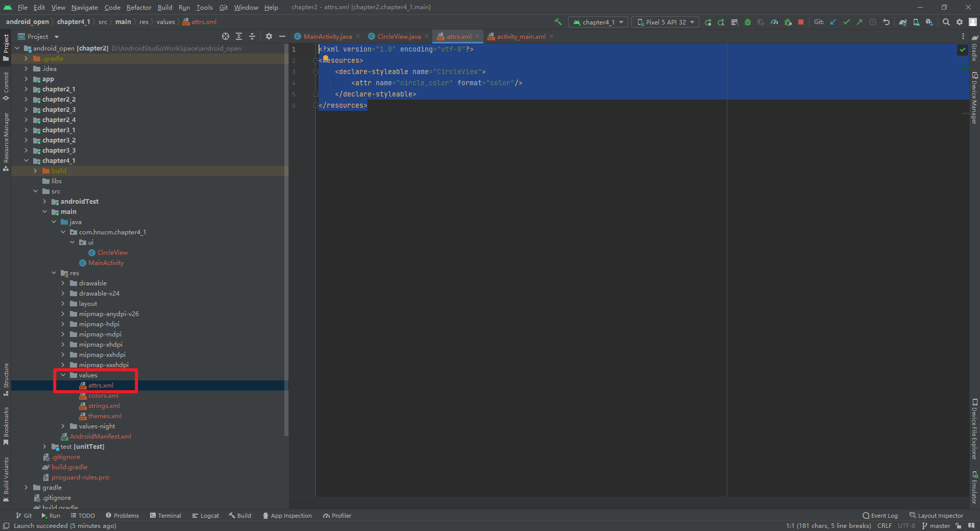Click the account avatar icon
The image size is (980, 531).
973,22
